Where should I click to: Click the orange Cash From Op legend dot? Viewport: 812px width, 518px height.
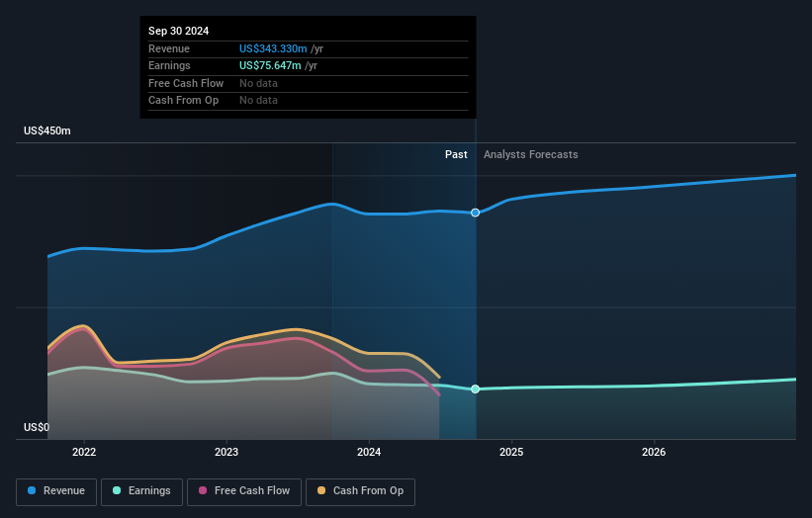(x=321, y=490)
